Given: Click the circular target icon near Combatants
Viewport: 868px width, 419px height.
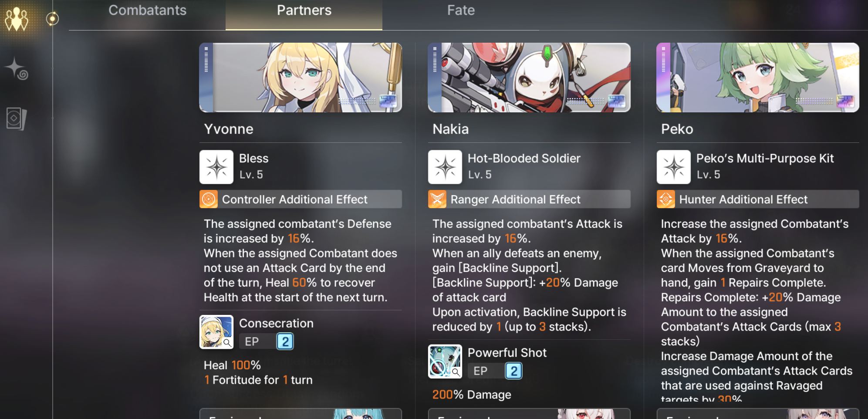Looking at the screenshot, I should (x=52, y=19).
